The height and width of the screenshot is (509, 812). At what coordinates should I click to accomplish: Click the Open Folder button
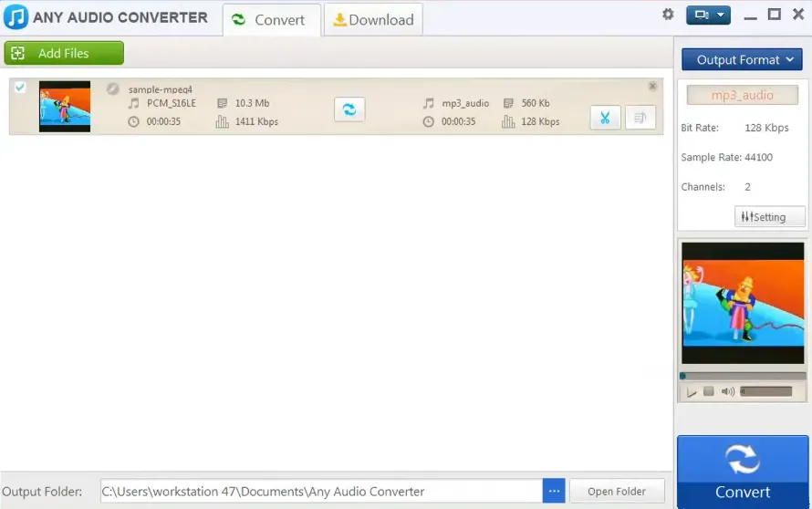pos(617,491)
